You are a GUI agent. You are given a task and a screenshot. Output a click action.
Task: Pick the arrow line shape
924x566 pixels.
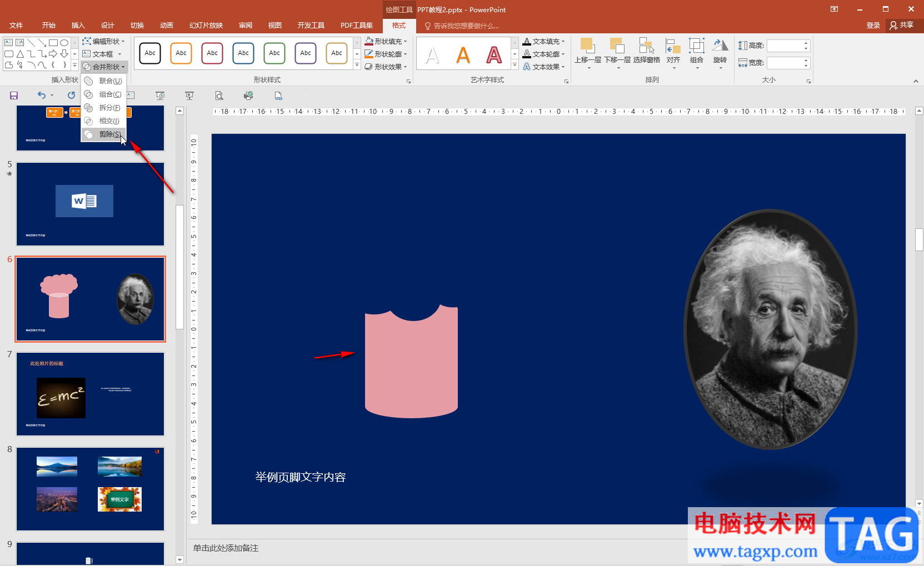(42, 43)
